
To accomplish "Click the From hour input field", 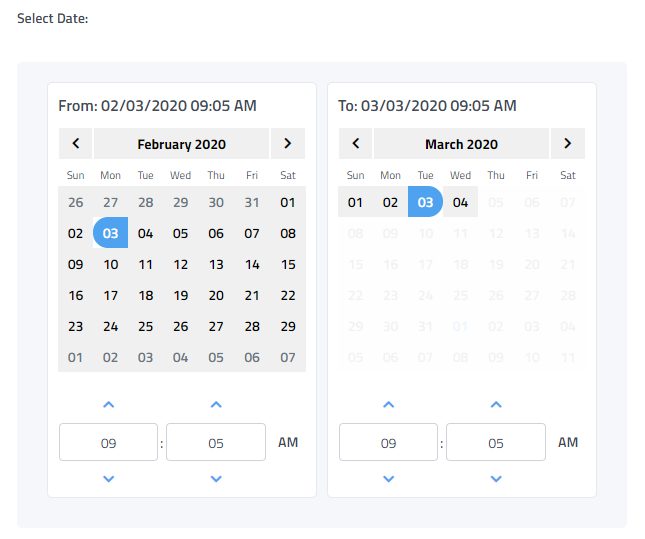I will (109, 442).
